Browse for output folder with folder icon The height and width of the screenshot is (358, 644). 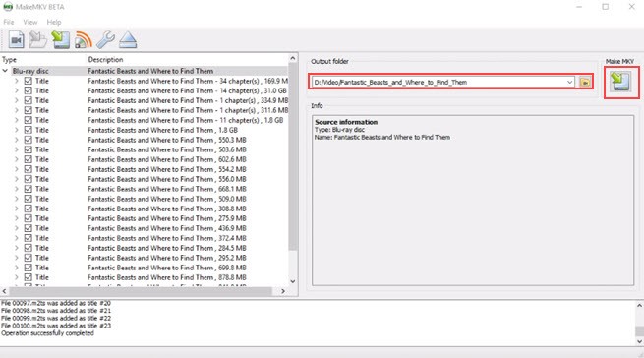pos(585,83)
